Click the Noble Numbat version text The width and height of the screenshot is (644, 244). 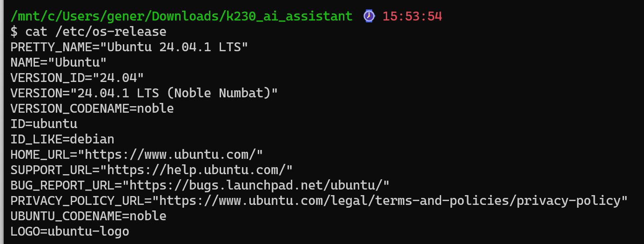pyautogui.click(x=221, y=93)
